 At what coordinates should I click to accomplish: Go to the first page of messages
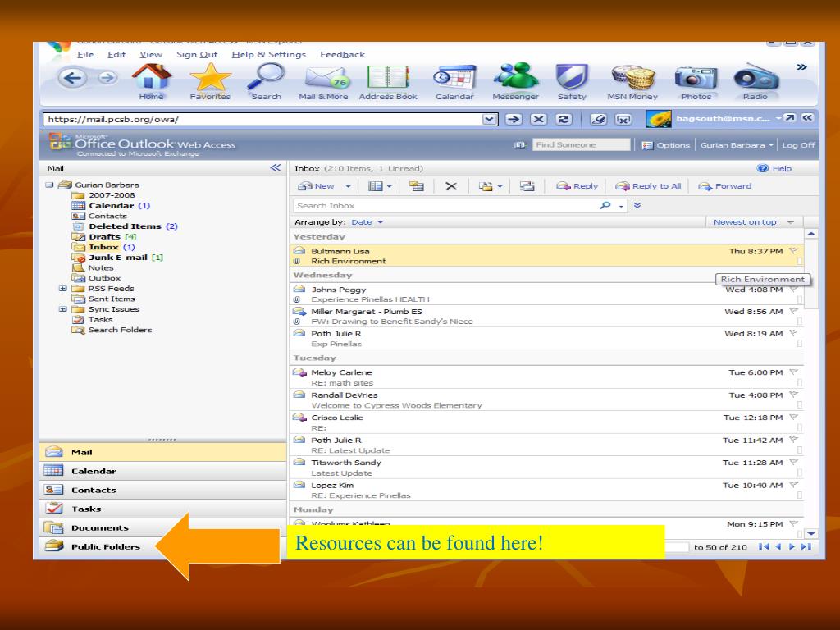click(x=764, y=547)
